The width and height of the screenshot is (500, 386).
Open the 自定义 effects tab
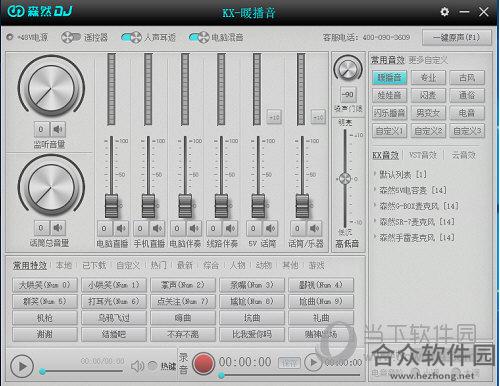[x=128, y=265]
